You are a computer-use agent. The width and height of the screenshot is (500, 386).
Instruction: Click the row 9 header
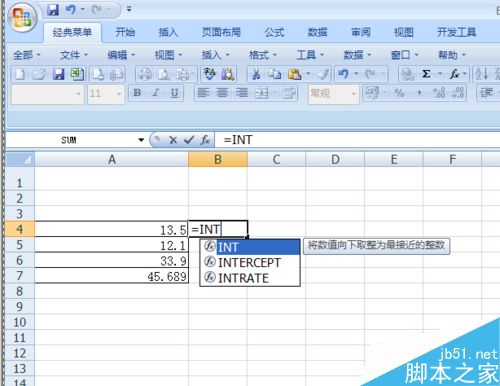[20, 307]
